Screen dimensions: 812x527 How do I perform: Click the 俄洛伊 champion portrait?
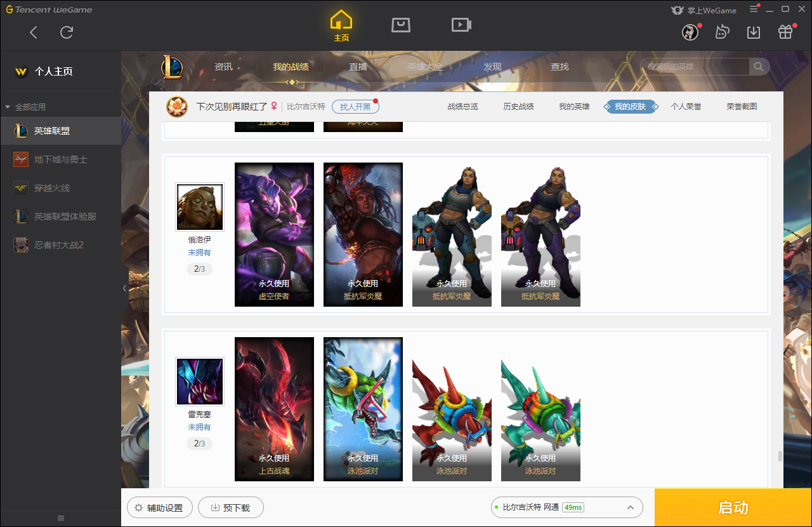coord(200,207)
